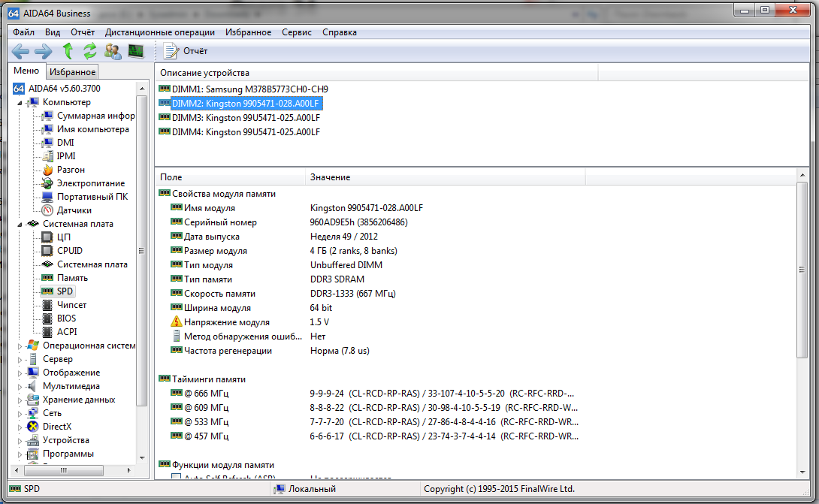819x504 pixels.
Task: Open the Сервис menu
Action: tap(297, 32)
